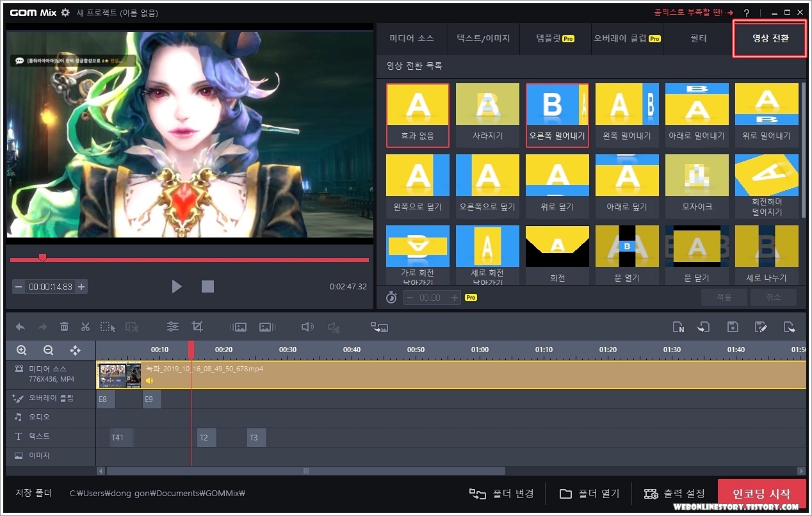This screenshot has width=812, height=516.
Task: Open 출력 설정 output settings
Action: (x=674, y=494)
